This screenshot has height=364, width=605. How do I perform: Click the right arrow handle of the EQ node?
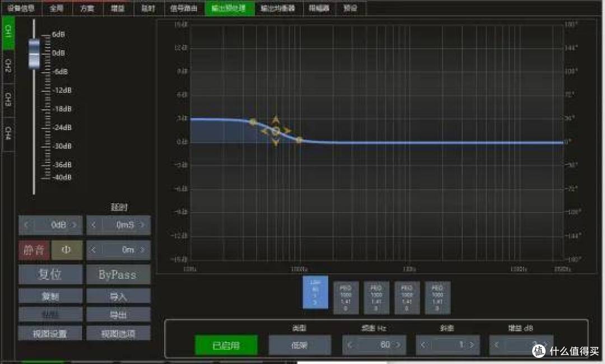[x=287, y=132]
